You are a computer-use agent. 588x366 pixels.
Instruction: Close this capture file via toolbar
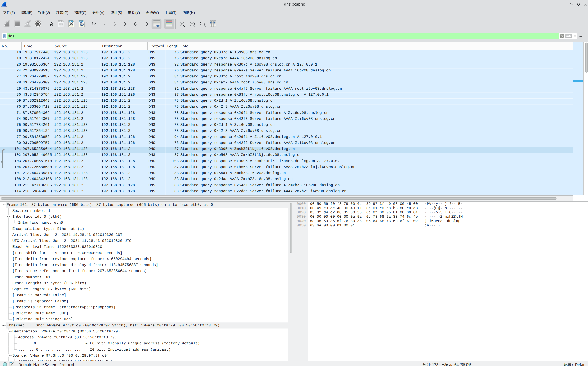pos(71,24)
